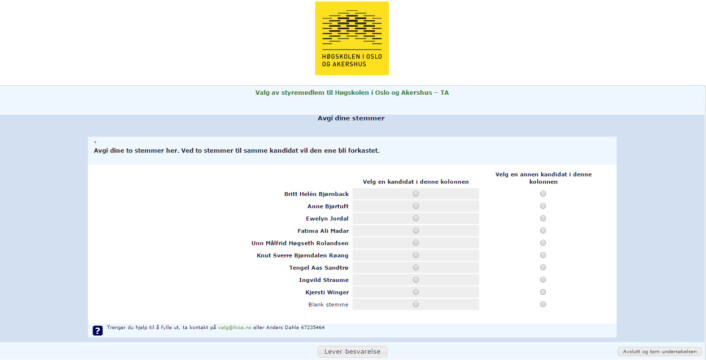Click the Høgskolen i Oslo og Akershus logo
This screenshot has height=360, width=706.
tap(352, 38)
